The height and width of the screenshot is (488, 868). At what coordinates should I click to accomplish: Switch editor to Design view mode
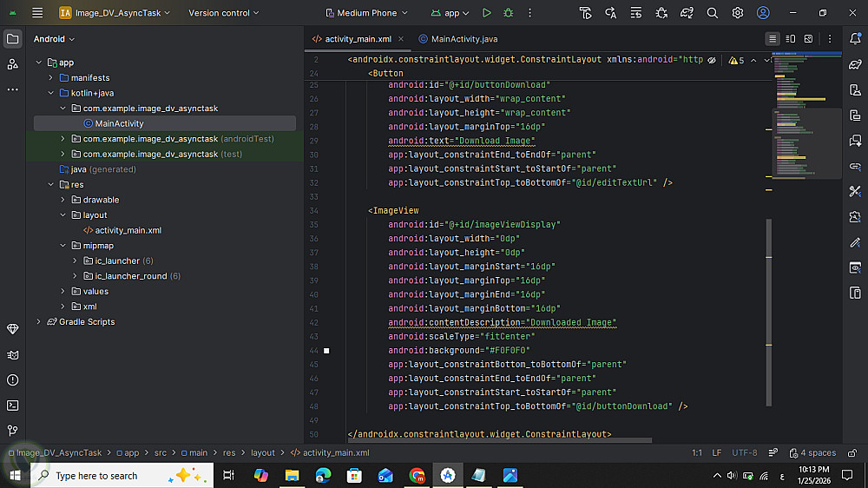pos(808,39)
